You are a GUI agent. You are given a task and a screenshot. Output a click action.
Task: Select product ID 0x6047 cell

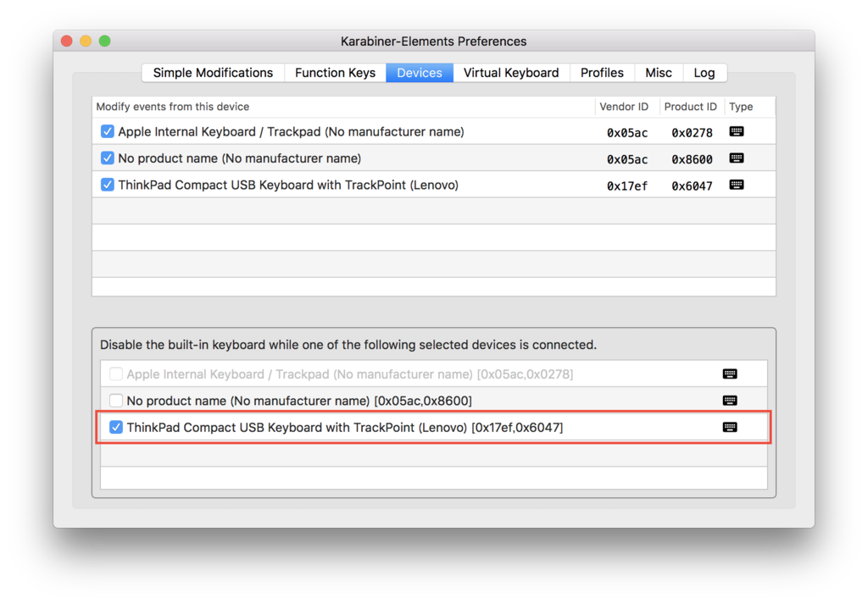(x=692, y=186)
